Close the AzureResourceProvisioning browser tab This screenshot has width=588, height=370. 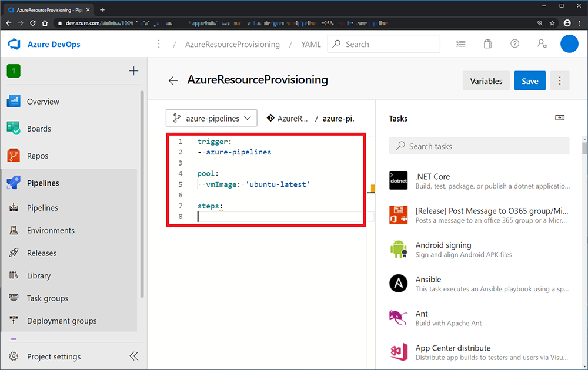(88, 10)
